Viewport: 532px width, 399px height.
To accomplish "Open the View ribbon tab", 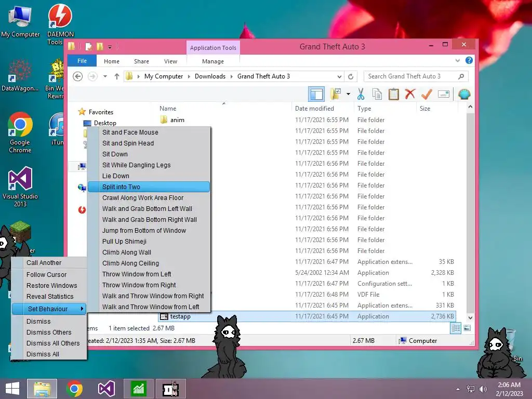I will [170, 61].
